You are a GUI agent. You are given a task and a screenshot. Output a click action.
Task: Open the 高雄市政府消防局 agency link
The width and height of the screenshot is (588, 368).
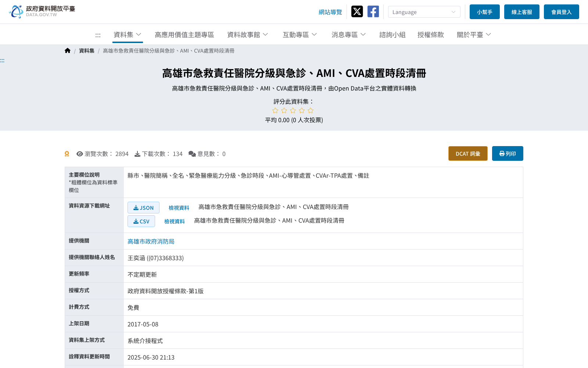(151, 241)
